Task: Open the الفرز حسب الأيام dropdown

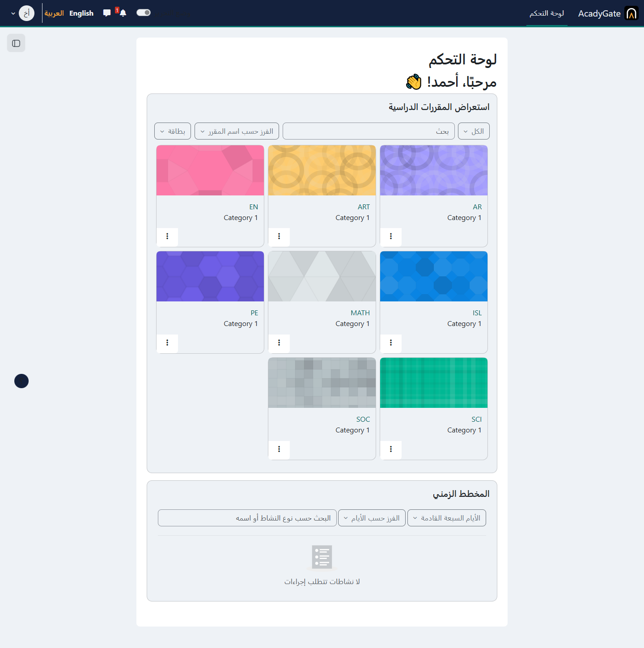Action: click(x=372, y=518)
